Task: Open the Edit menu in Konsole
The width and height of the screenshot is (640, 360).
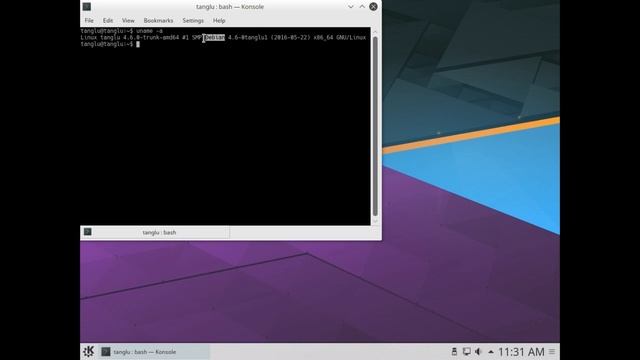Action: (x=108, y=20)
